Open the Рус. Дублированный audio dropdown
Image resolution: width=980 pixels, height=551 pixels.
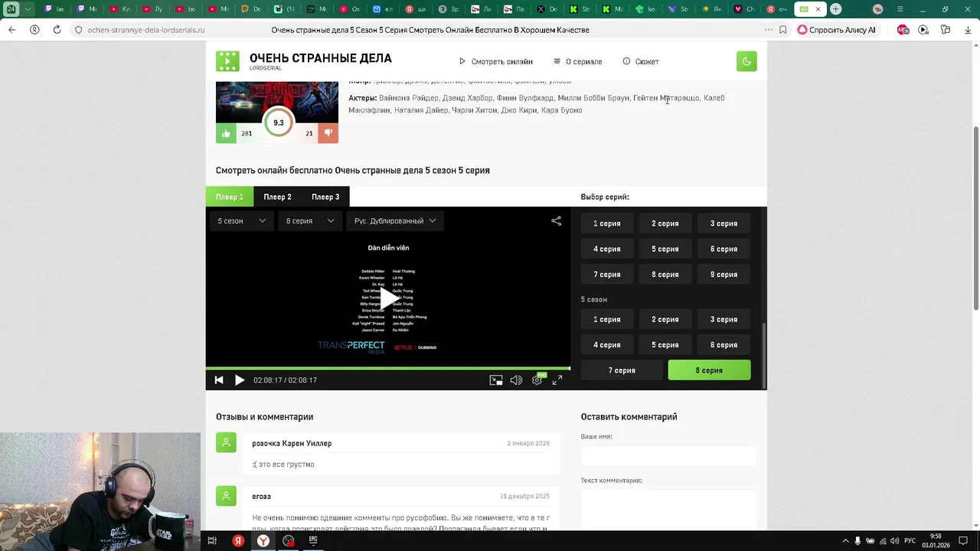(x=395, y=220)
